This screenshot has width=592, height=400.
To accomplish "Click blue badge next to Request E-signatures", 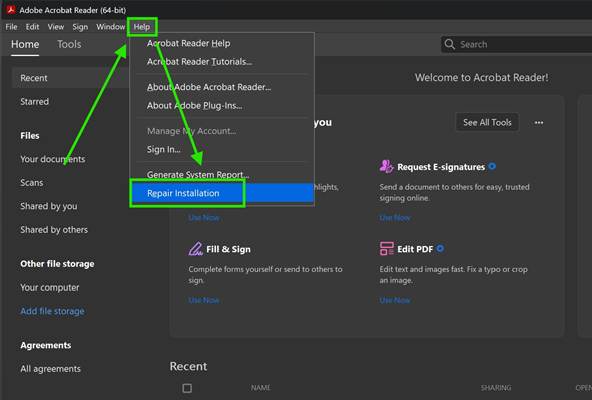I will (492, 166).
